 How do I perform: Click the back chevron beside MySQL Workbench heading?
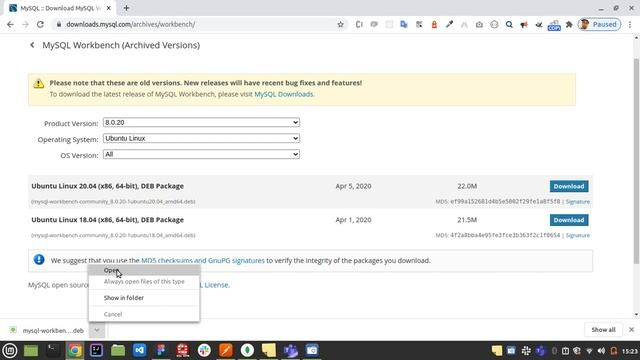(32, 45)
